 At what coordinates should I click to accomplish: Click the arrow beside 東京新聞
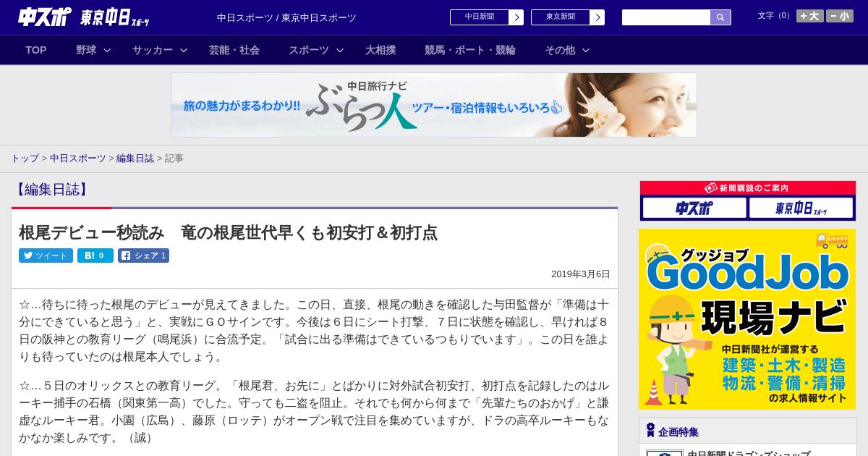click(597, 17)
